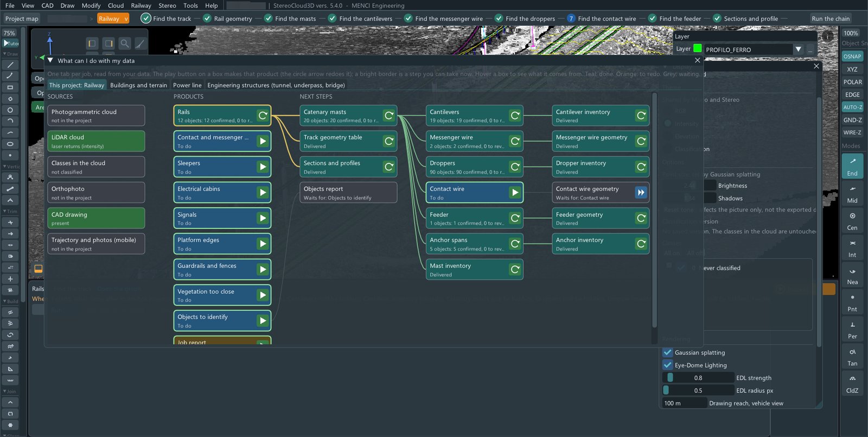Toggle OSNAP mode
868x437 pixels.
point(852,56)
